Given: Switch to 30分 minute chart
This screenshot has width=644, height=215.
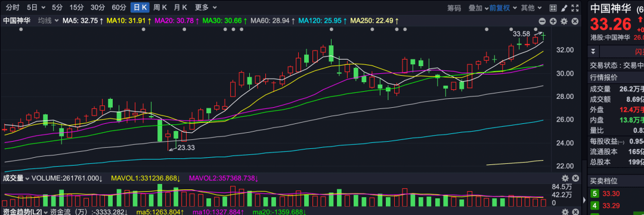Looking at the screenshot, I should [x=98, y=7].
